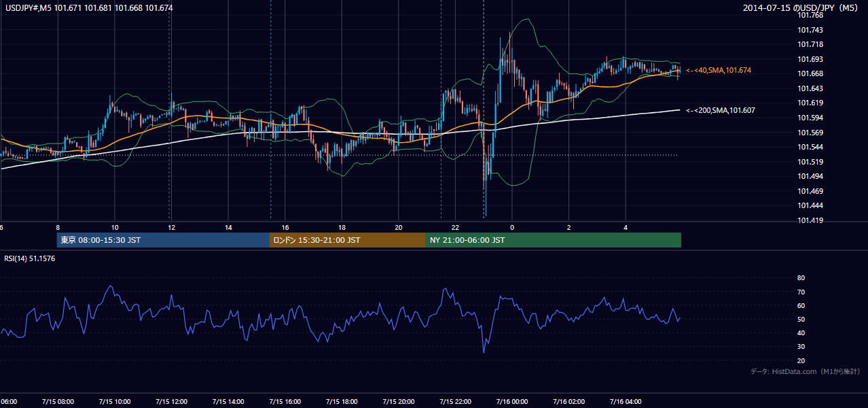Viewport: 868px width, 408px height.
Task: Click price axis value 101.494
Action: tap(810, 176)
